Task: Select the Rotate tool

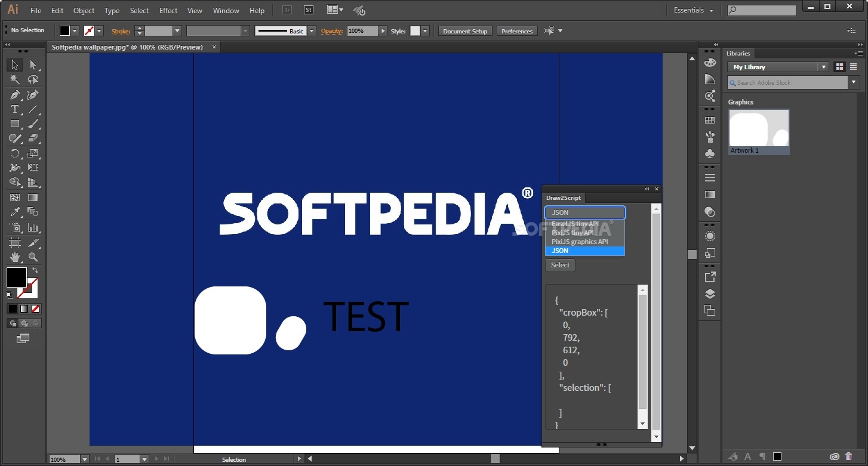Action: pos(15,153)
